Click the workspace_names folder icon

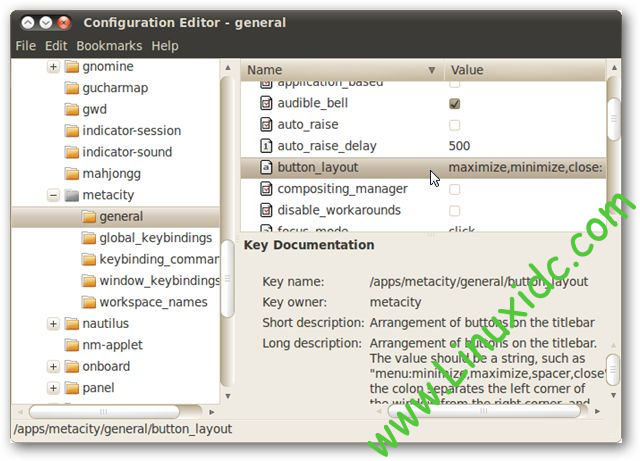pyautogui.click(x=89, y=302)
